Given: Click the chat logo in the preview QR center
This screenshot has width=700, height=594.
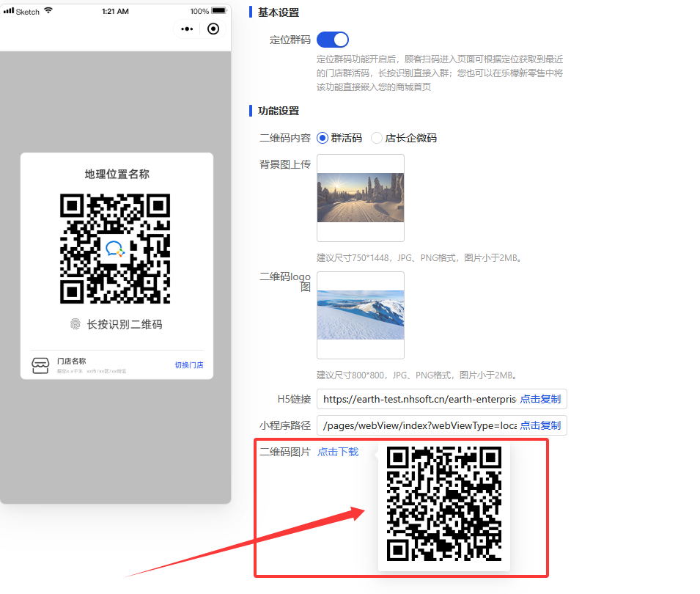Looking at the screenshot, I should 115,249.
